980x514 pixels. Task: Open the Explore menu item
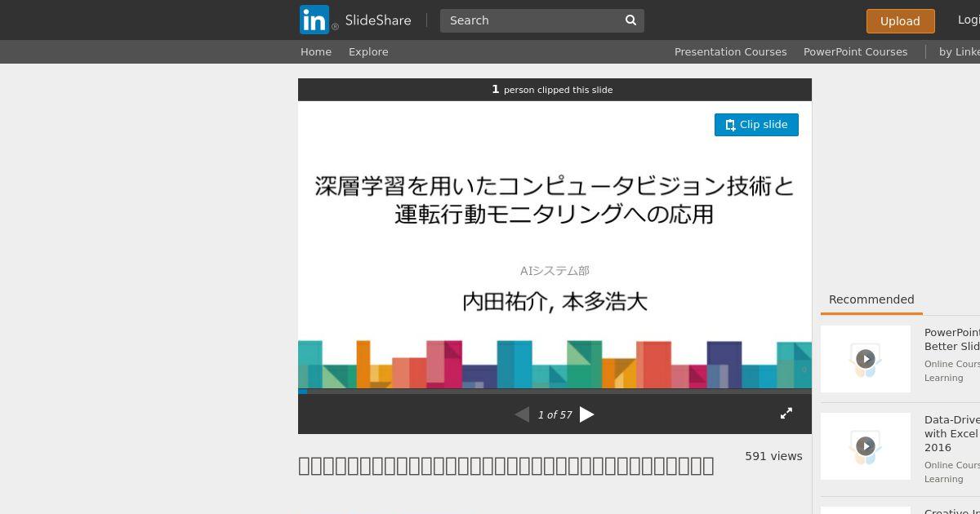click(x=368, y=51)
